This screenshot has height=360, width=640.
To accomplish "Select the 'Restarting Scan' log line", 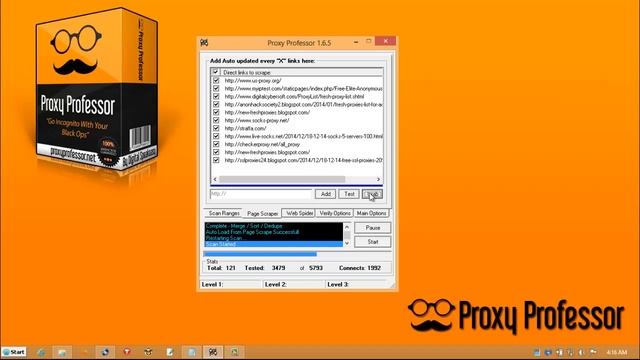I will [273, 238].
